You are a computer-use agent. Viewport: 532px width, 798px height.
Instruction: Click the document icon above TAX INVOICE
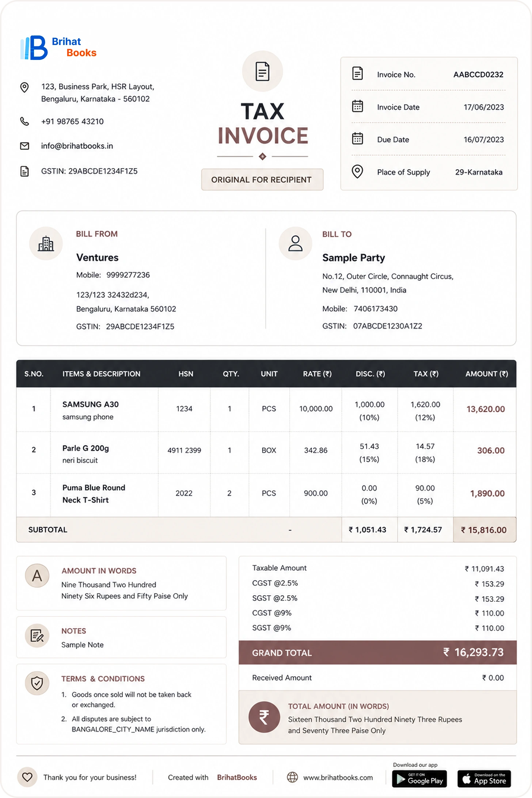pyautogui.click(x=262, y=71)
